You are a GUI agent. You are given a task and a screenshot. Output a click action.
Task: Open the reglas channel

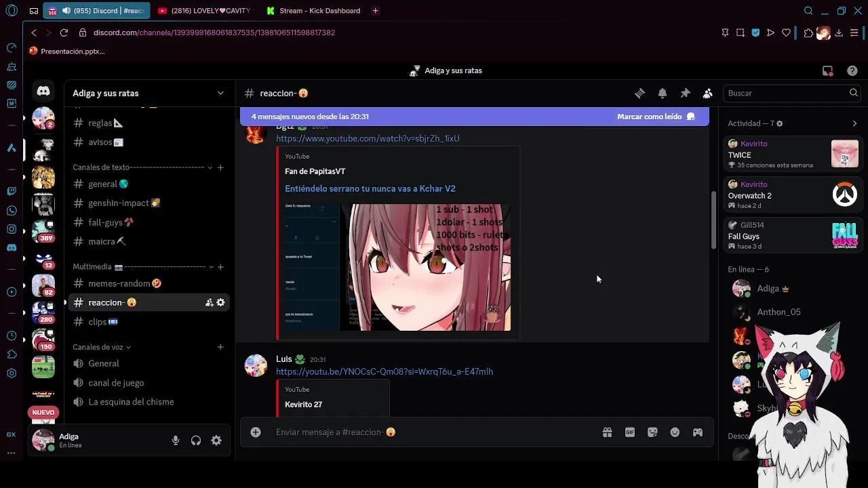coord(149,123)
